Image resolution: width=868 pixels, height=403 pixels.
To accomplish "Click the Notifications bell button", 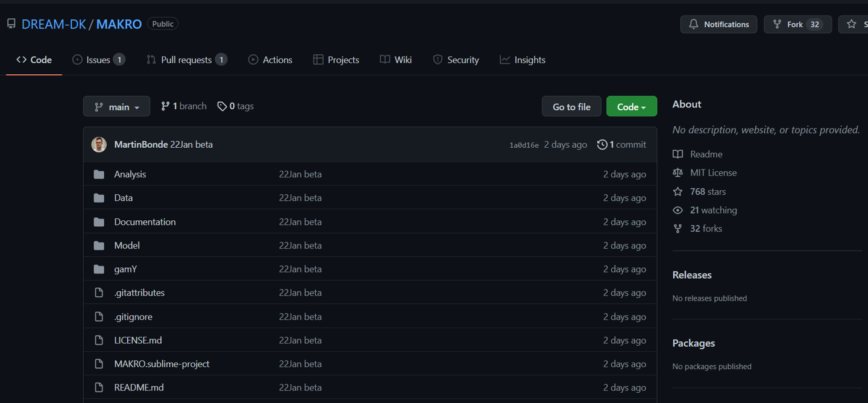I will pyautogui.click(x=719, y=24).
